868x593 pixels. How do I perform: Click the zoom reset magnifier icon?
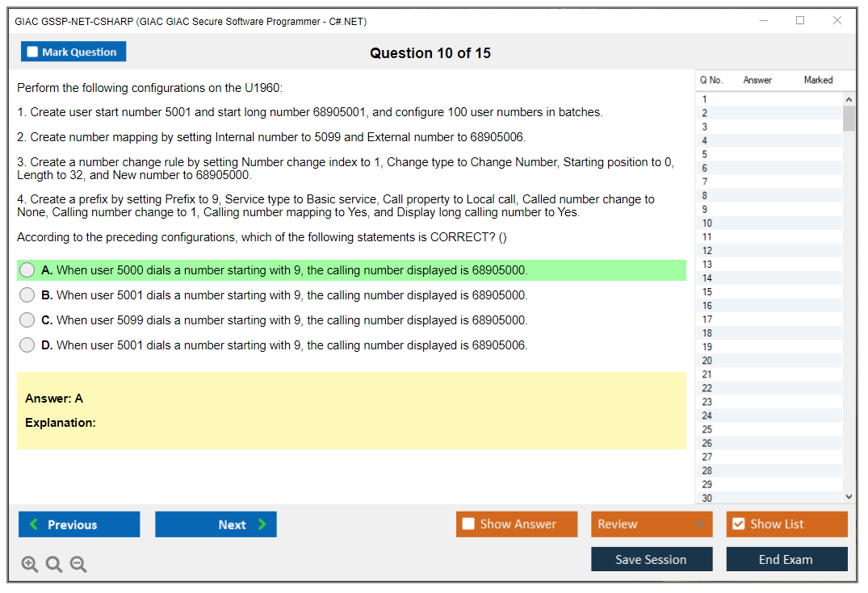[54, 564]
